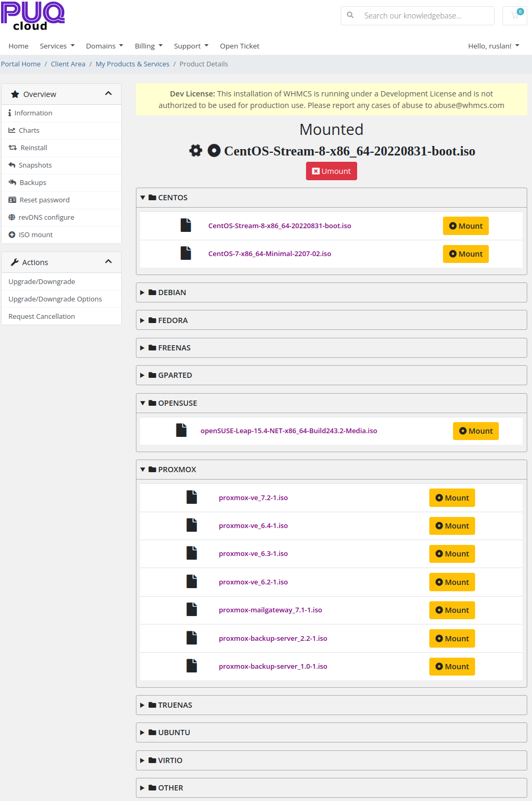Open the shopping cart icon
The width and height of the screenshot is (532, 801).
(515, 16)
